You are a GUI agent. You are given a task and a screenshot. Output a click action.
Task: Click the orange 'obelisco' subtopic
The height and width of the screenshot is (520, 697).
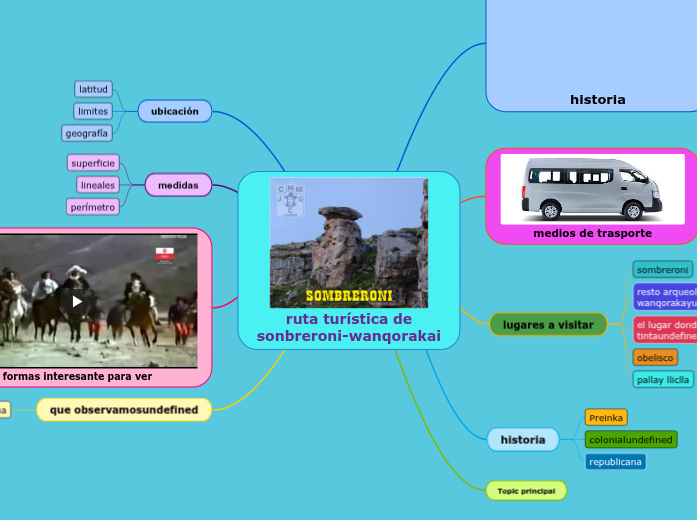point(656,357)
